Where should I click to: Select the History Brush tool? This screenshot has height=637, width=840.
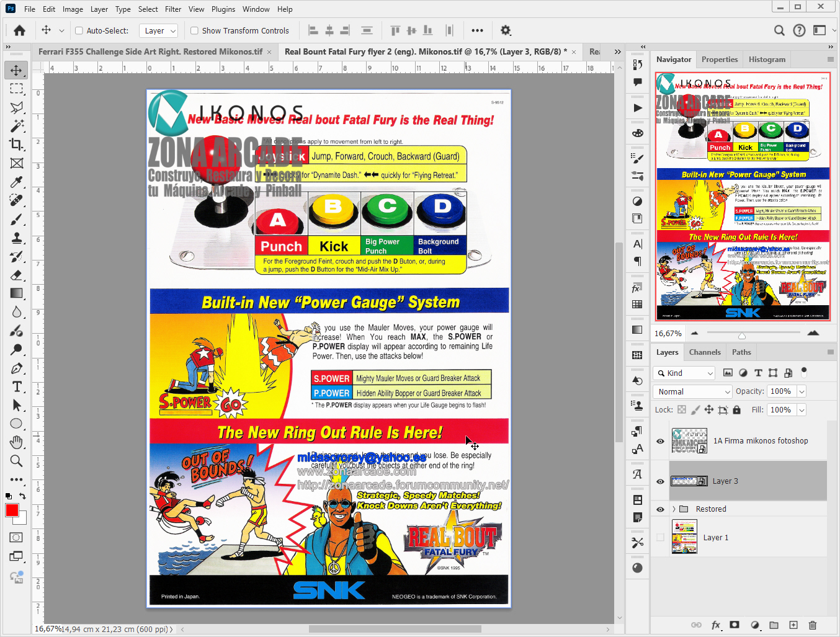pyautogui.click(x=17, y=256)
